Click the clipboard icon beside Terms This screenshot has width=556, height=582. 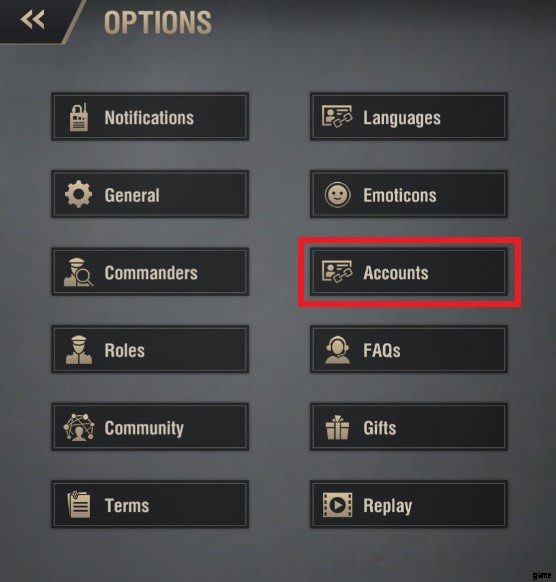pos(79,505)
